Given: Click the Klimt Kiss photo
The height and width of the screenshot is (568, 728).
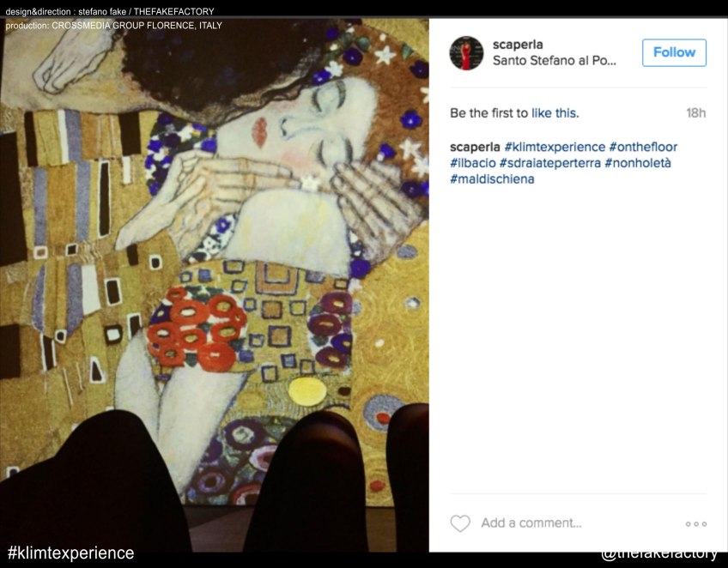Looking at the screenshot, I should 215,285.
